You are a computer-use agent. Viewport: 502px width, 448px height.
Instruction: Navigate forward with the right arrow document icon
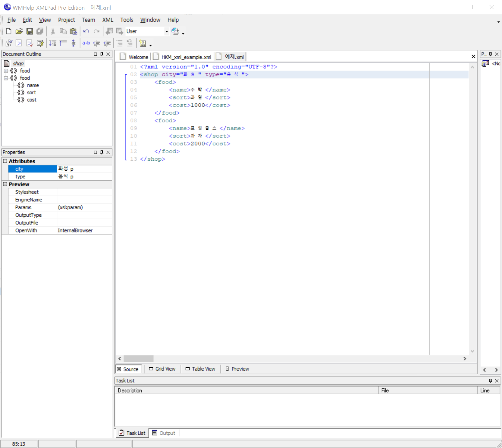pos(120,31)
